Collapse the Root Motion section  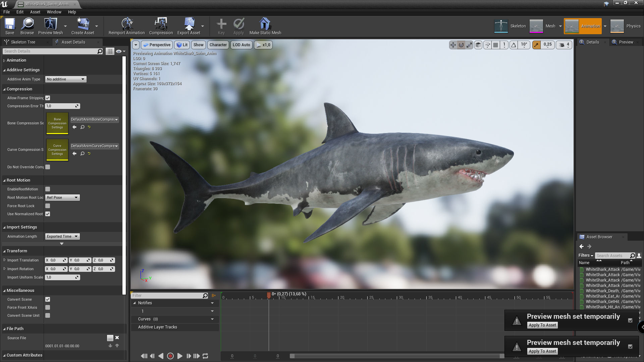pyautogui.click(x=4, y=180)
